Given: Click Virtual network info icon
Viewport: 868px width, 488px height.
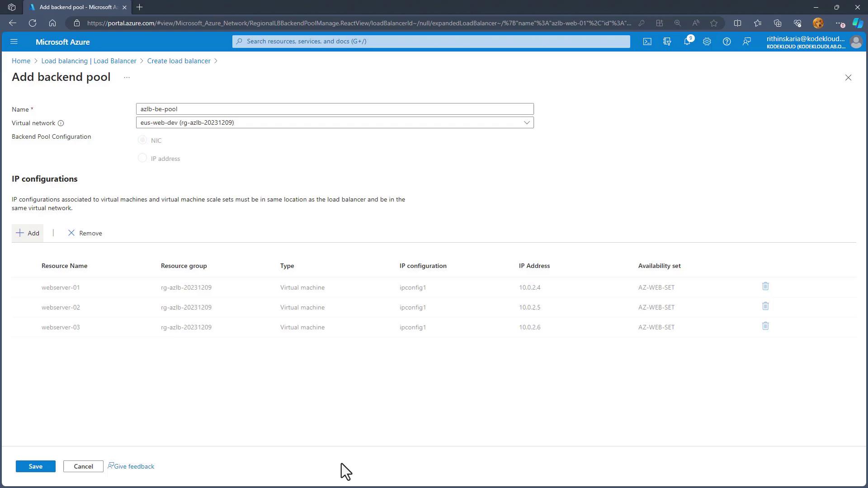Looking at the screenshot, I should click(x=61, y=123).
